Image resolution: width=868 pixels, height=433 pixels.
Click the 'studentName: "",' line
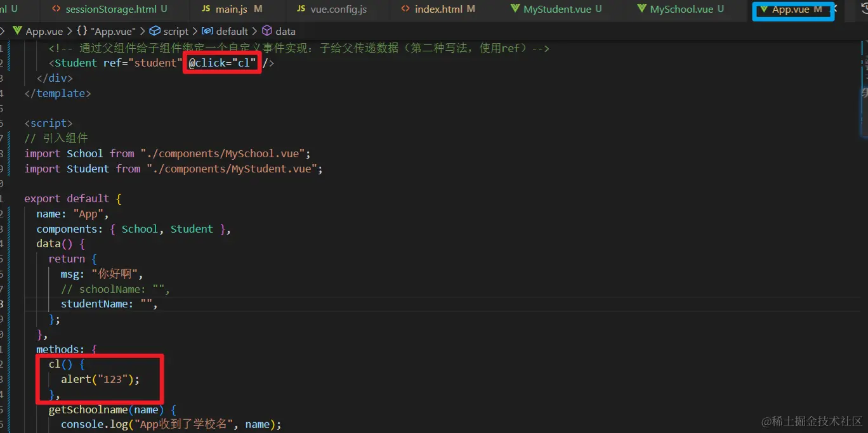tap(109, 304)
